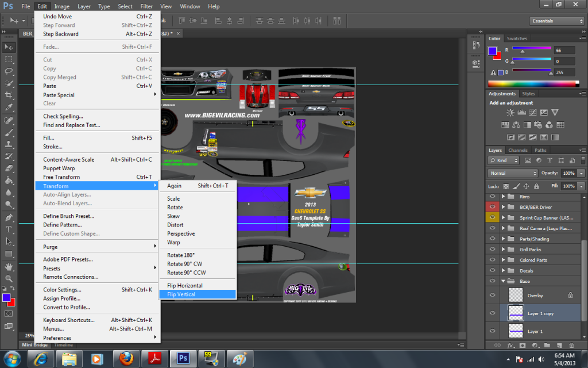The width and height of the screenshot is (588, 368).
Task: Toggle Quick Mask mode
Action: click(9, 313)
